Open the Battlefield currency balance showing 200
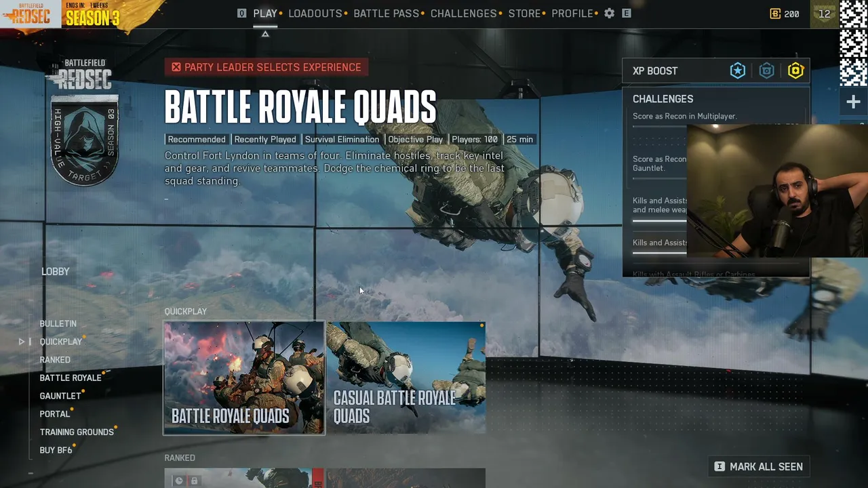The width and height of the screenshot is (868, 488). click(784, 14)
